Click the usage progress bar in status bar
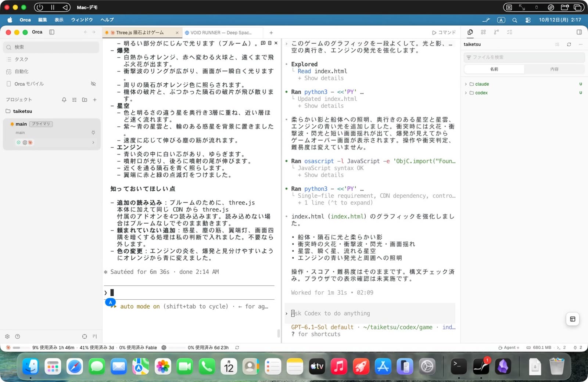This screenshot has height=382, width=588. (x=17, y=347)
